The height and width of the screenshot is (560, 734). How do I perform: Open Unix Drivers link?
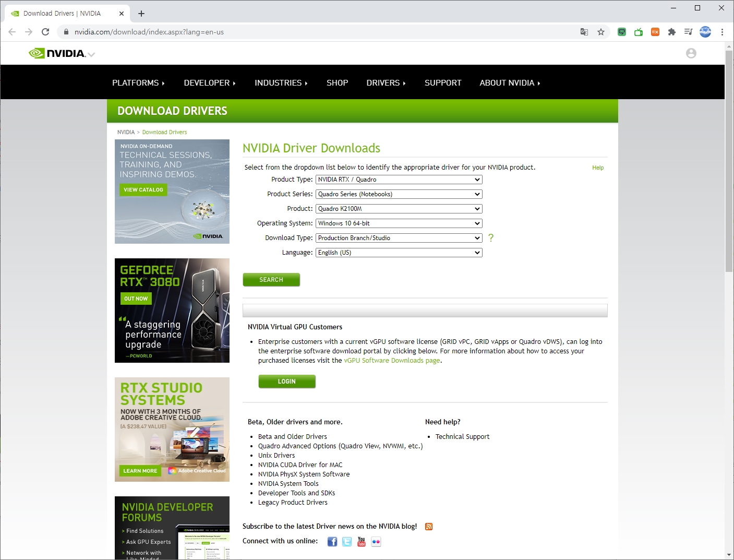276,456
